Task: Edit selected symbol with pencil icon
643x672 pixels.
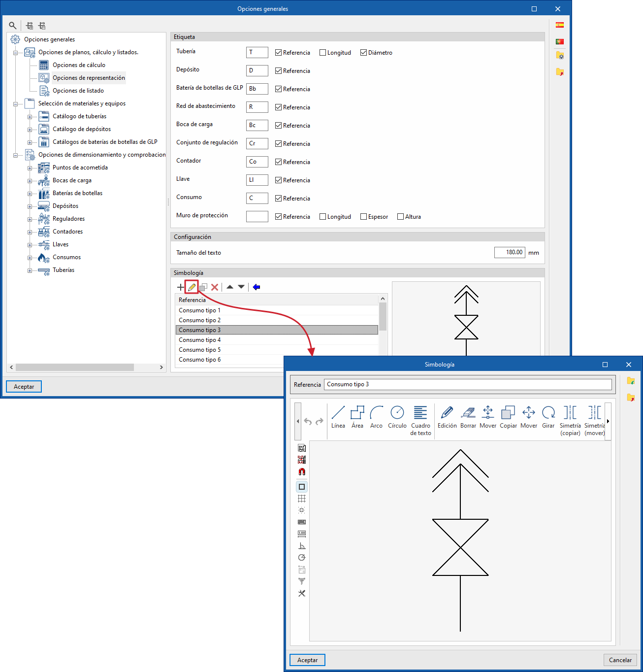Action: pos(192,287)
